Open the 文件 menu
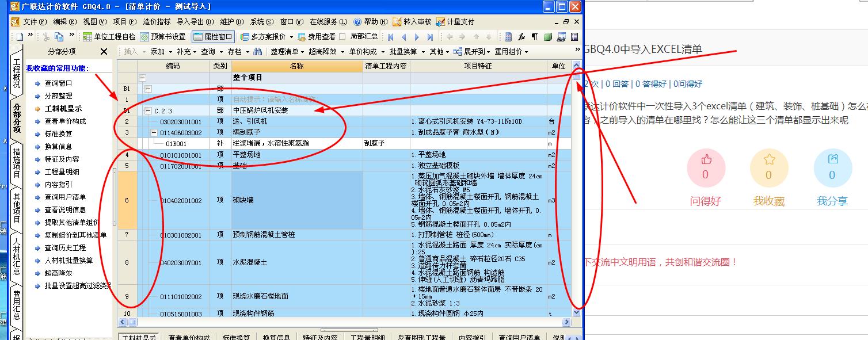 35,22
